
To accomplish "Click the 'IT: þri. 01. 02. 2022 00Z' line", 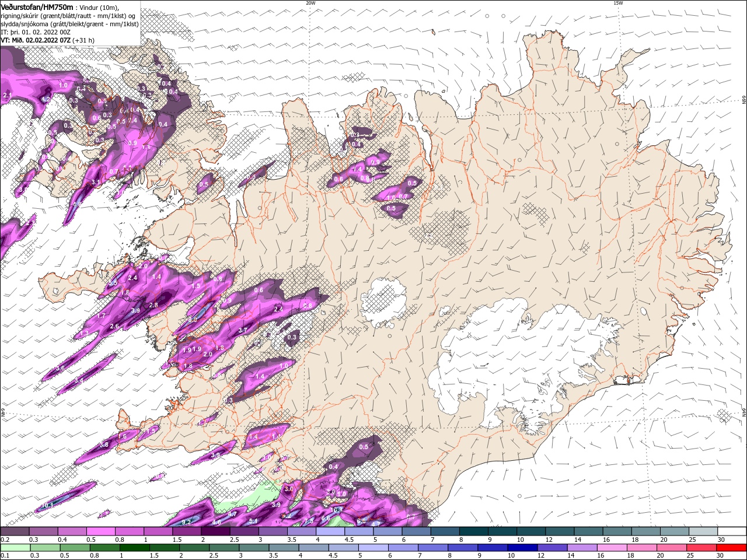I will point(36,32).
